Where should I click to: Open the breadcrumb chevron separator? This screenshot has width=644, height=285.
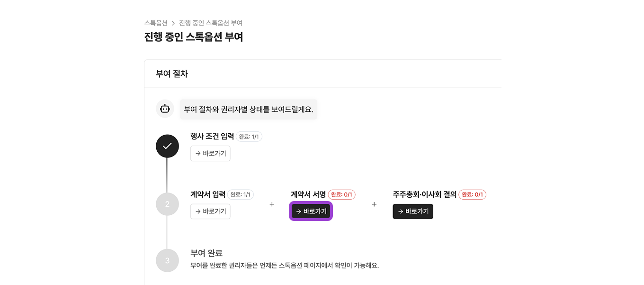tap(173, 23)
